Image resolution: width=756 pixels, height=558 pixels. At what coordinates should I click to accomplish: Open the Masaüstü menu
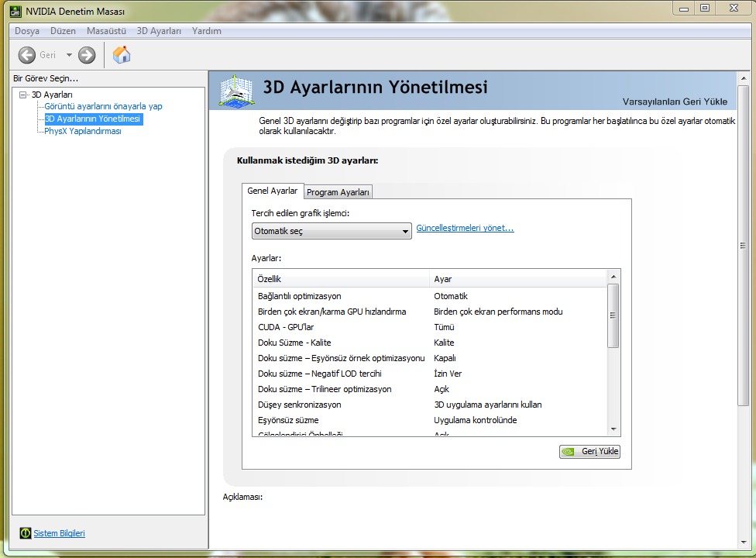pyautogui.click(x=107, y=31)
